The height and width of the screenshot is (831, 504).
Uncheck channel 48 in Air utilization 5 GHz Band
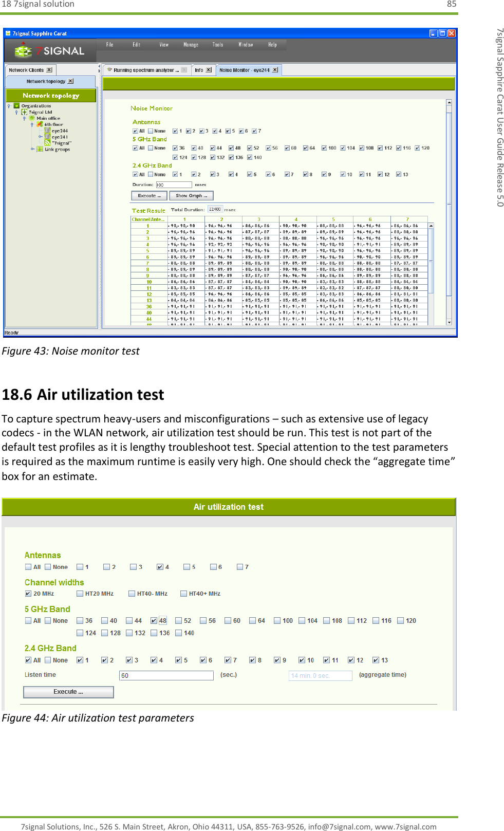point(154,621)
